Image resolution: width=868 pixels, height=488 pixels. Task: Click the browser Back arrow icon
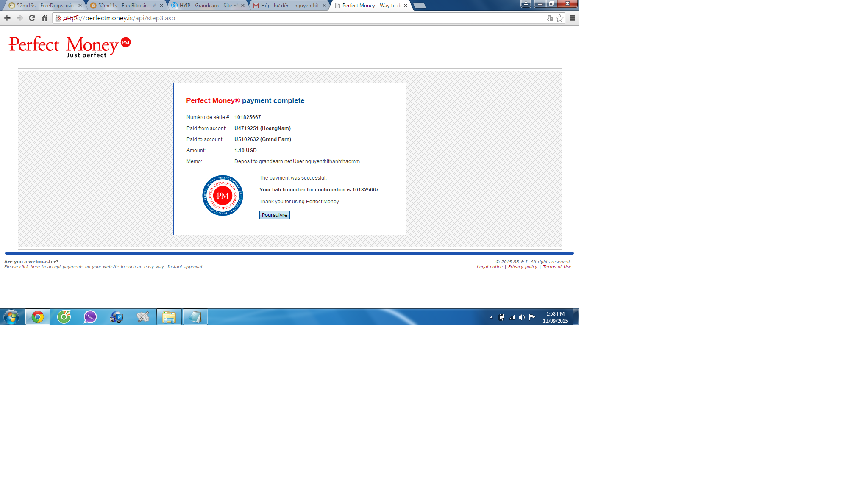click(7, 18)
